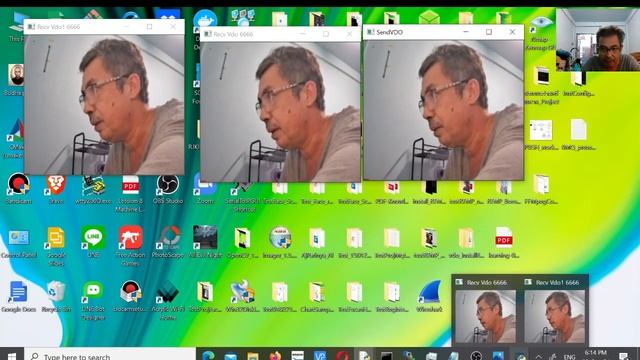
Task: Click the SendVDO window title bar
Action: tap(443, 32)
